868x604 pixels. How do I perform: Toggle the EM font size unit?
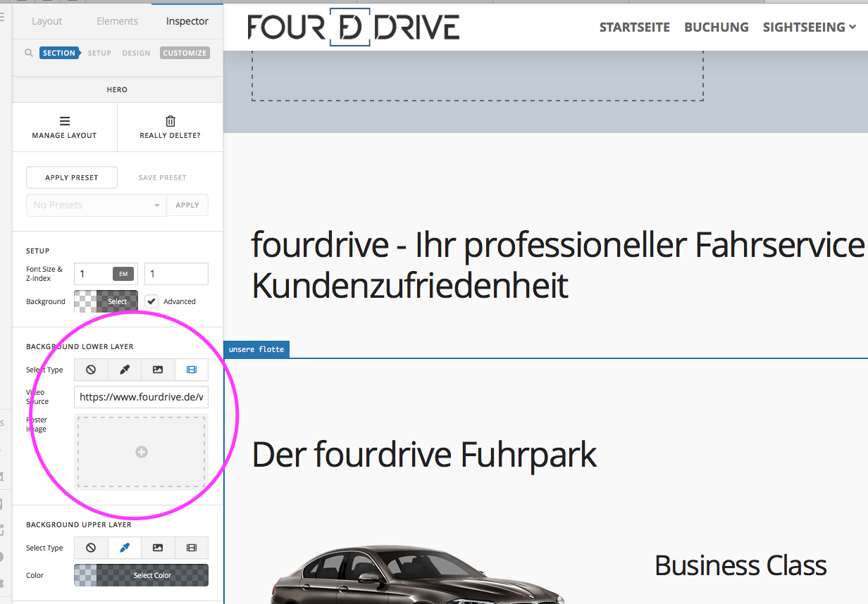[123, 274]
